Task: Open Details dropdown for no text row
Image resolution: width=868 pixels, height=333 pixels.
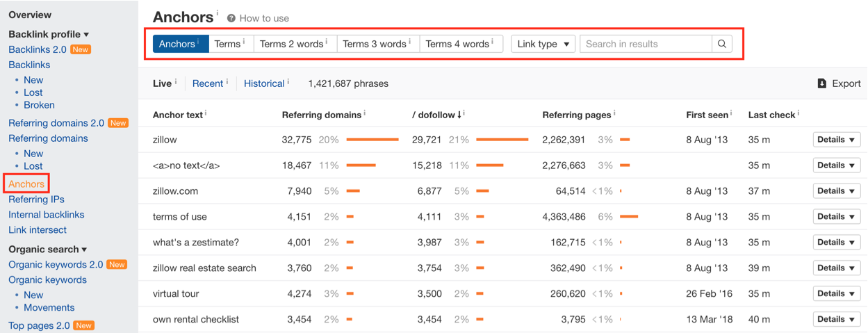Action: pyautogui.click(x=837, y=165)
